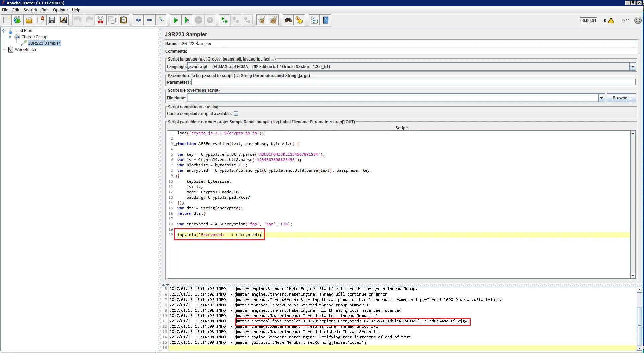644x353 pixels.
Task: Open the Run menu
Action: tap(45, 10)
